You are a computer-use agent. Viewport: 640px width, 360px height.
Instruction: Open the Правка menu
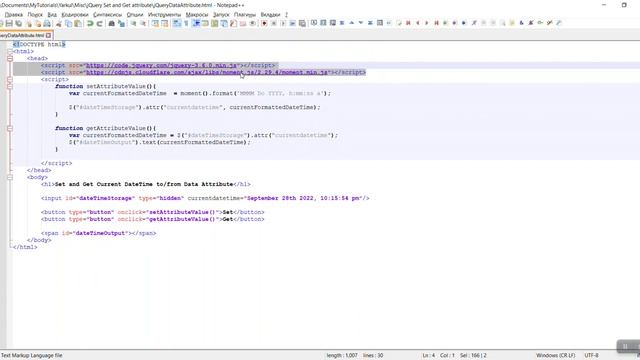(x=13, y=14)
